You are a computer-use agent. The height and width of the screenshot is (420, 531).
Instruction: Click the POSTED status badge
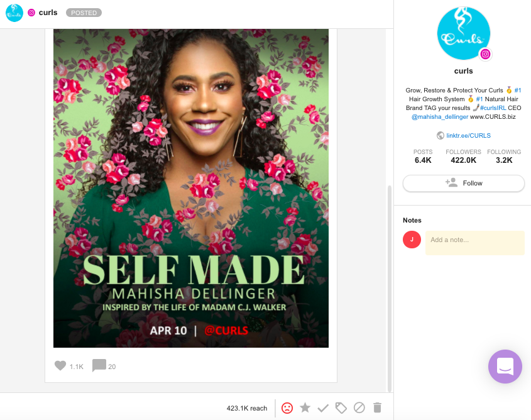[84, 13]
